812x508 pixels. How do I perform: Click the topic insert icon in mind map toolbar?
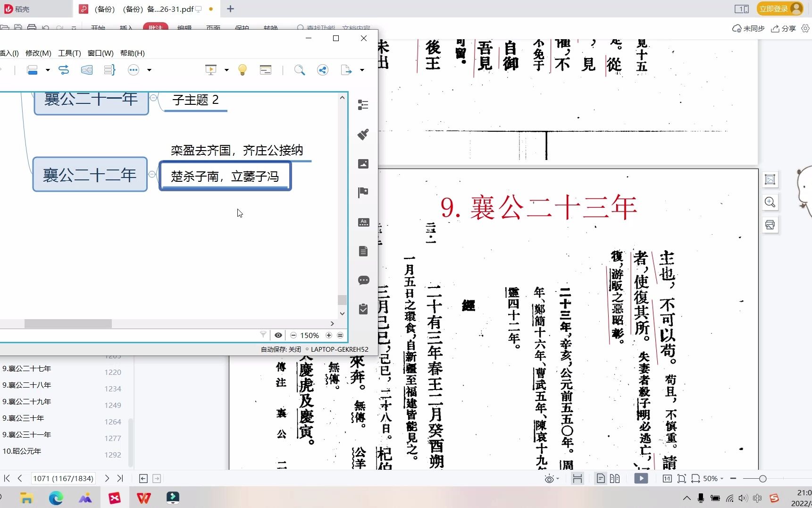[x=33, y=70]
